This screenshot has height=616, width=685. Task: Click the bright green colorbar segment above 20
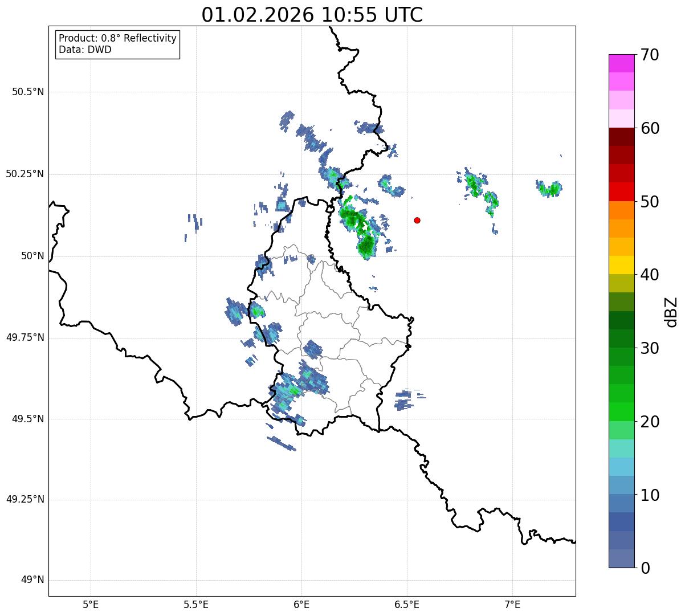pyautogui.click(x=621, y=411)
